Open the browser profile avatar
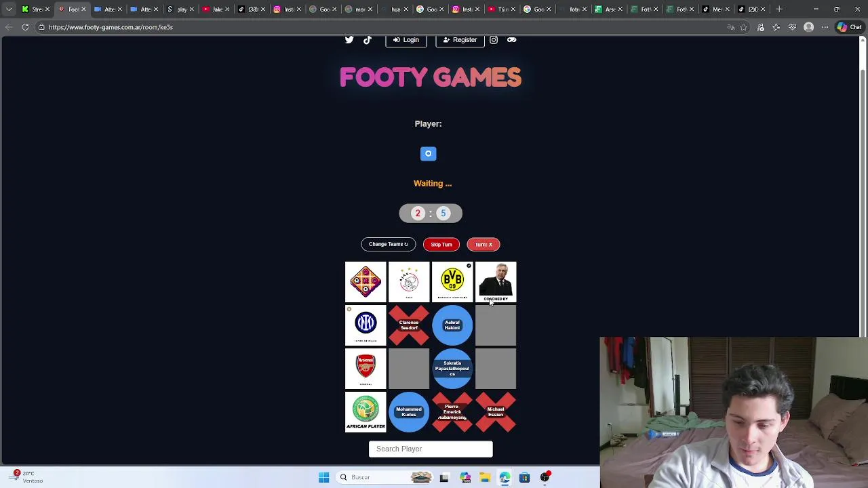 [808, 27]
